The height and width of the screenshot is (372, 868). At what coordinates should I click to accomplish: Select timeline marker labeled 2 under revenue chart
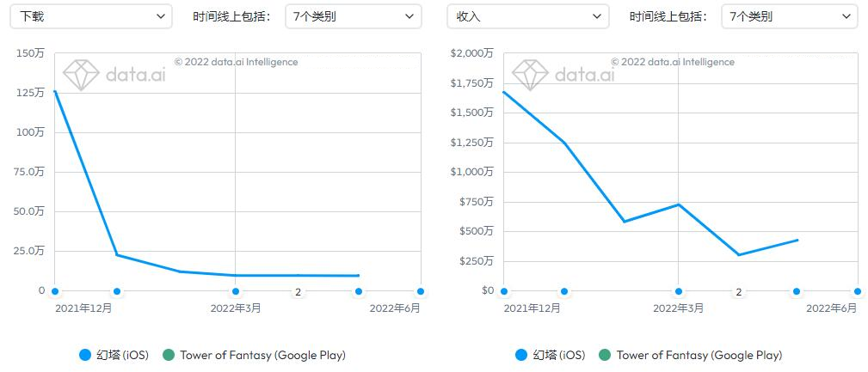[x=738, y=292]
